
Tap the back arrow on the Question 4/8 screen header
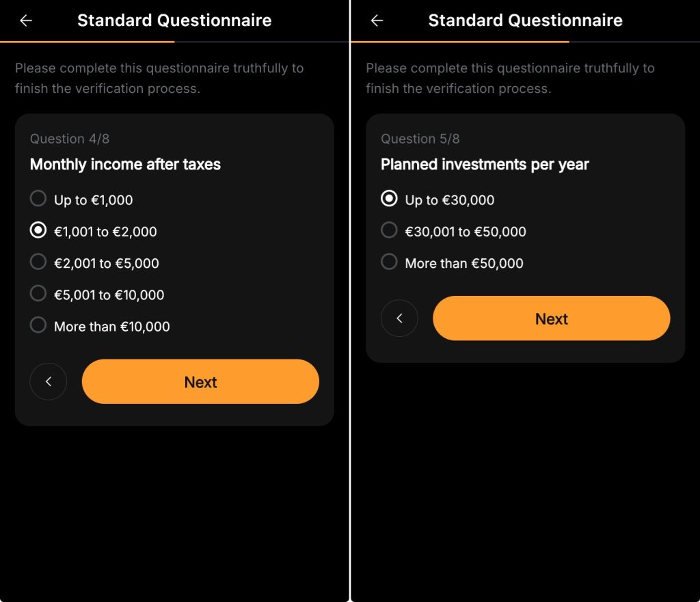click(x=26, y=20)
